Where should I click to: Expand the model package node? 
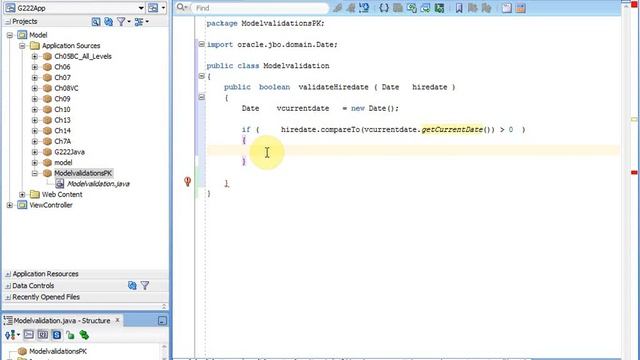35,162
